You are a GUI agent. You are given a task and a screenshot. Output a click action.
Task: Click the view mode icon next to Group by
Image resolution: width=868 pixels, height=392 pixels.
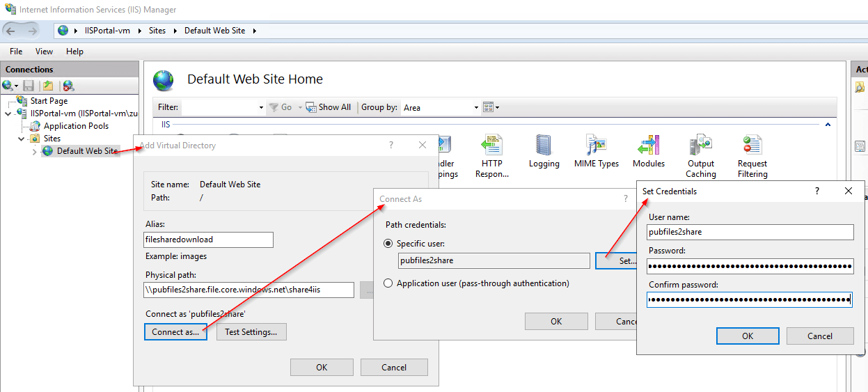point(488,107)
